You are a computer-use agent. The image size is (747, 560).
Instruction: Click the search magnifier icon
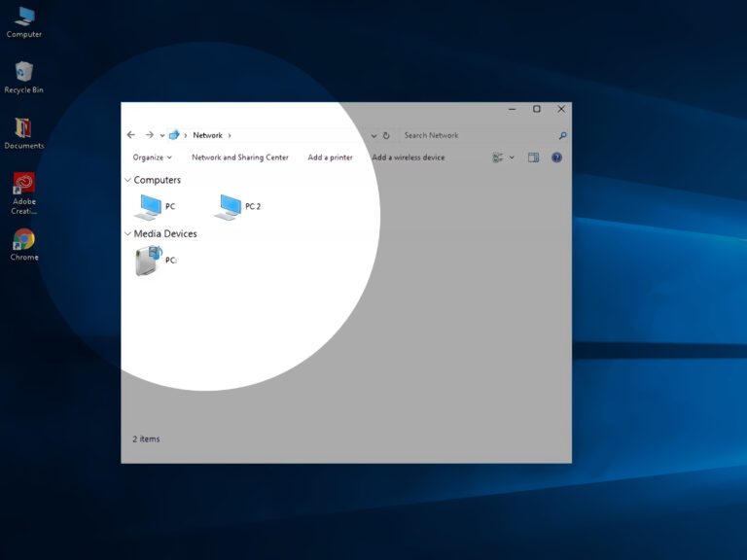[x=562, y=136]
